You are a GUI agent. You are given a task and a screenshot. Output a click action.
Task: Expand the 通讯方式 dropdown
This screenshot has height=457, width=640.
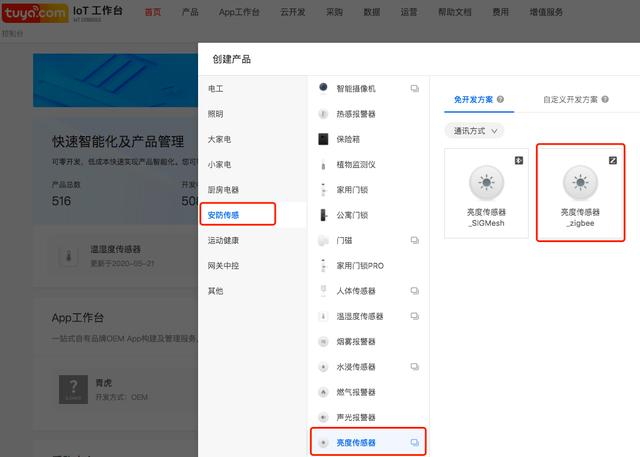click(x=474, y=131)
